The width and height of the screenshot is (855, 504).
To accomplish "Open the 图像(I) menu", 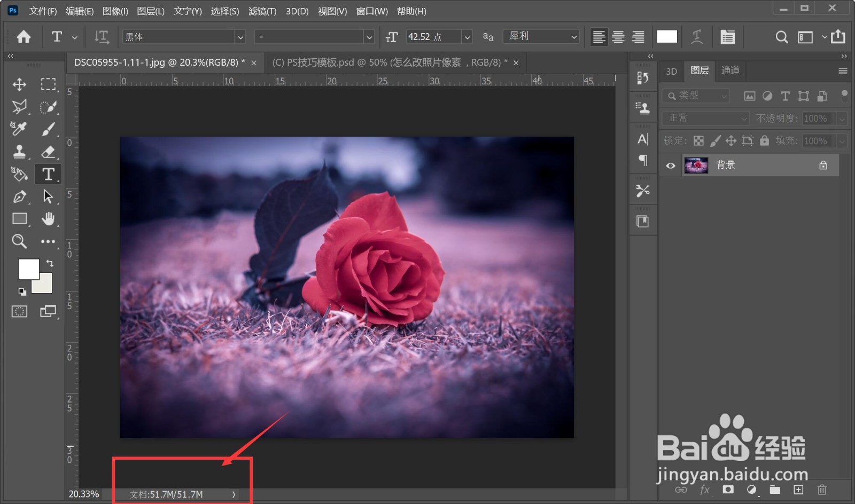I will (x=115, y=11).
